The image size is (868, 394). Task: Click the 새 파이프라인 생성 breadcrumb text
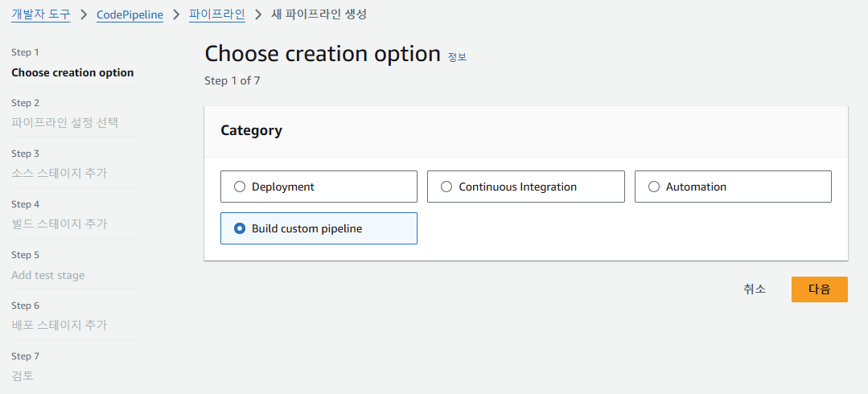319,14
